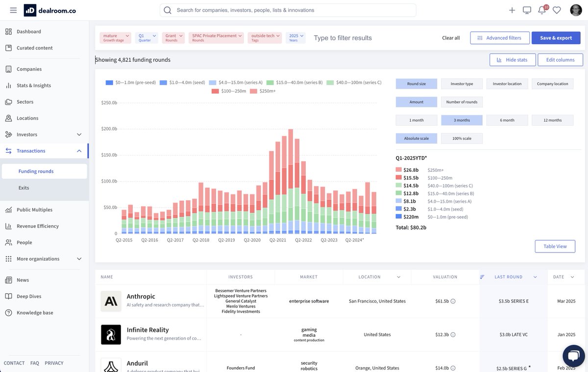
Task: Go to Public Multiples page
Action: tap(34, 210)
